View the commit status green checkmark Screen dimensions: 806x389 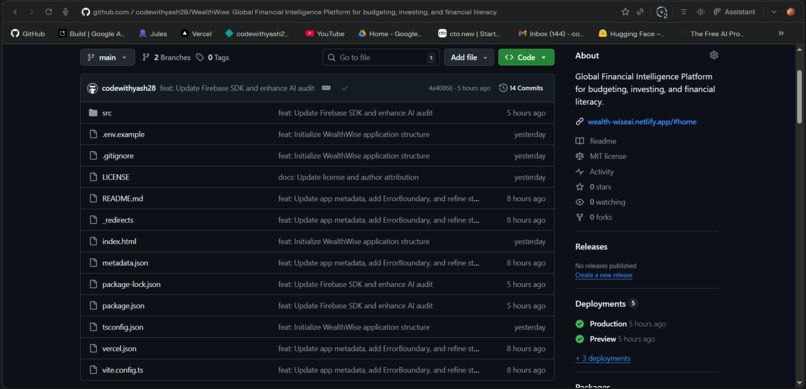click(344, 88)
